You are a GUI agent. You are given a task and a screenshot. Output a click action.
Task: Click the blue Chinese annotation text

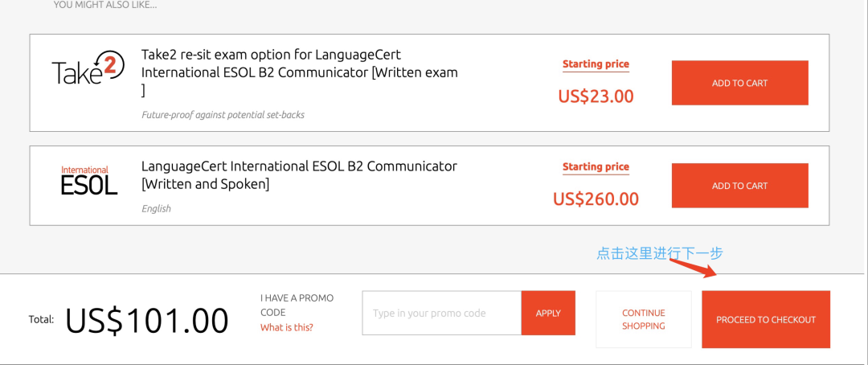pyautogui.click(x=660, y=254)
